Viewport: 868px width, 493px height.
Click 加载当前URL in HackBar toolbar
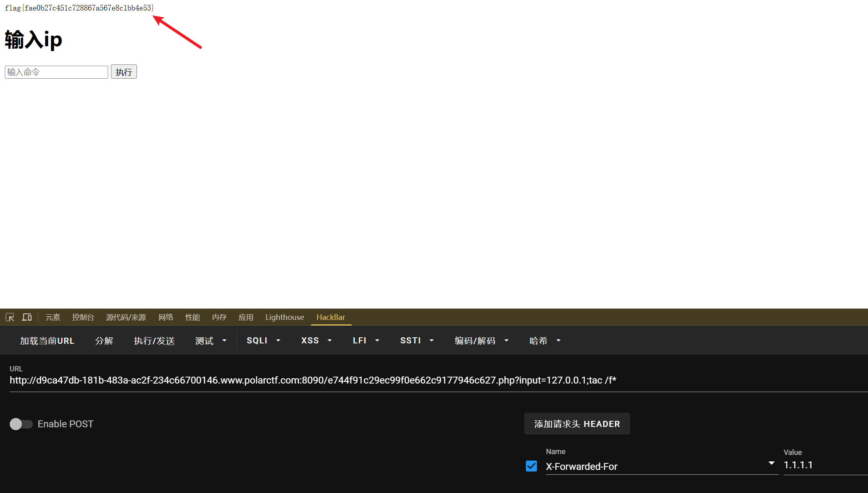tap(47, 341)
